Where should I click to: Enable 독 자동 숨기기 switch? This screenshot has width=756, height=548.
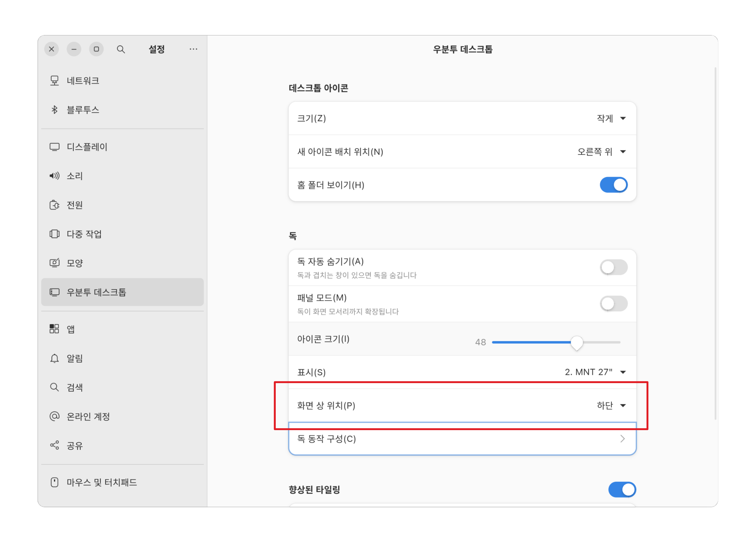click(614, 267)
